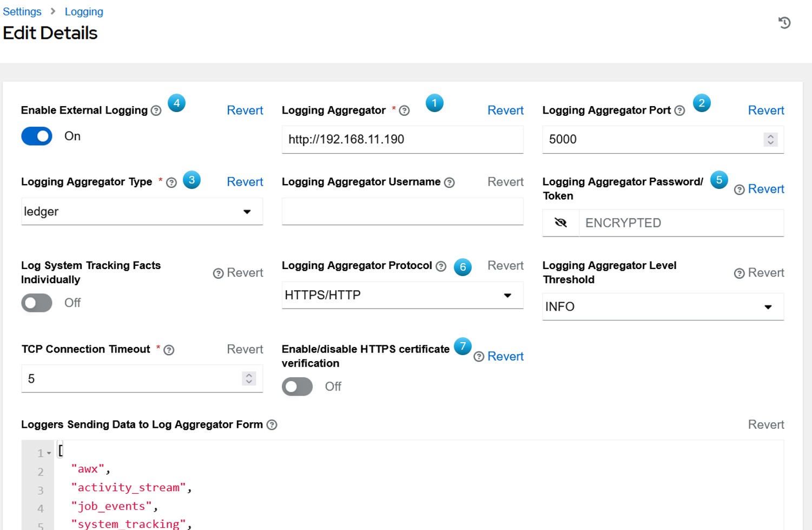This screenshot has height=530, width=812.
Task: Click TCP Connection Timeout stepper arrows
Action: [249, 378]
